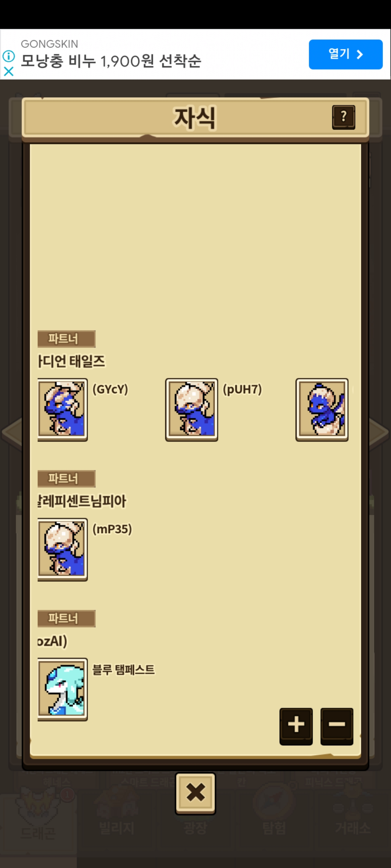Dismiss the ad using its X icon
Screen dimensions: 391x868
9,71
